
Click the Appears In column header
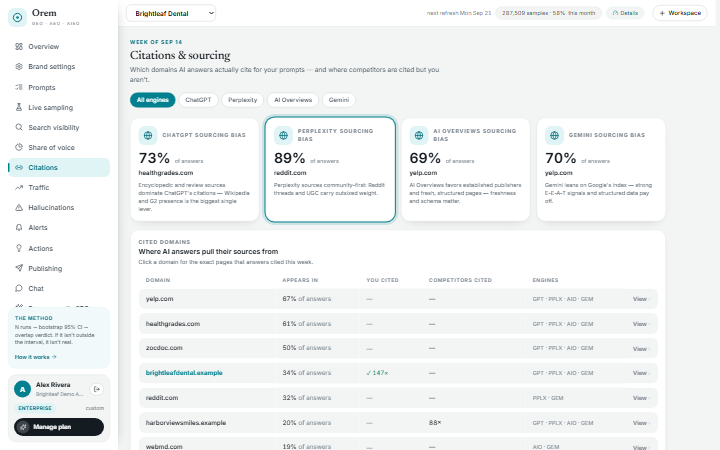click(300, 280)
